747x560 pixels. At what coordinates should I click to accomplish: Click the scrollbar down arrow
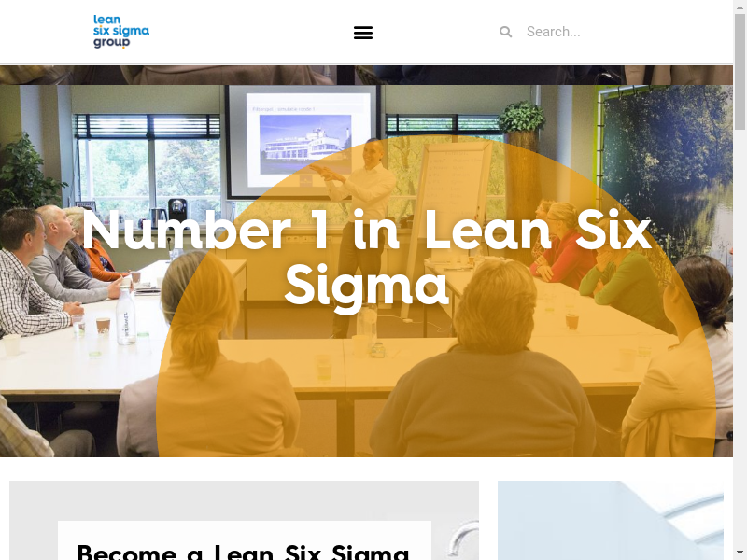pos(740,554)
